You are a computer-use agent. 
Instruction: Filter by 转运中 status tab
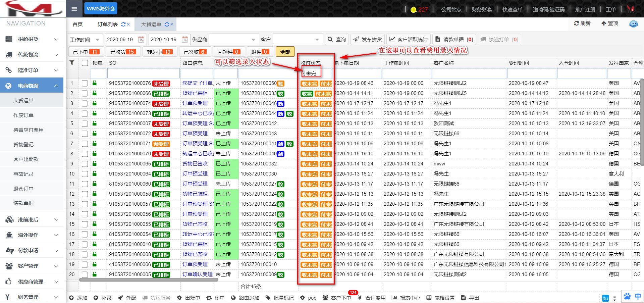coord(160,52)
